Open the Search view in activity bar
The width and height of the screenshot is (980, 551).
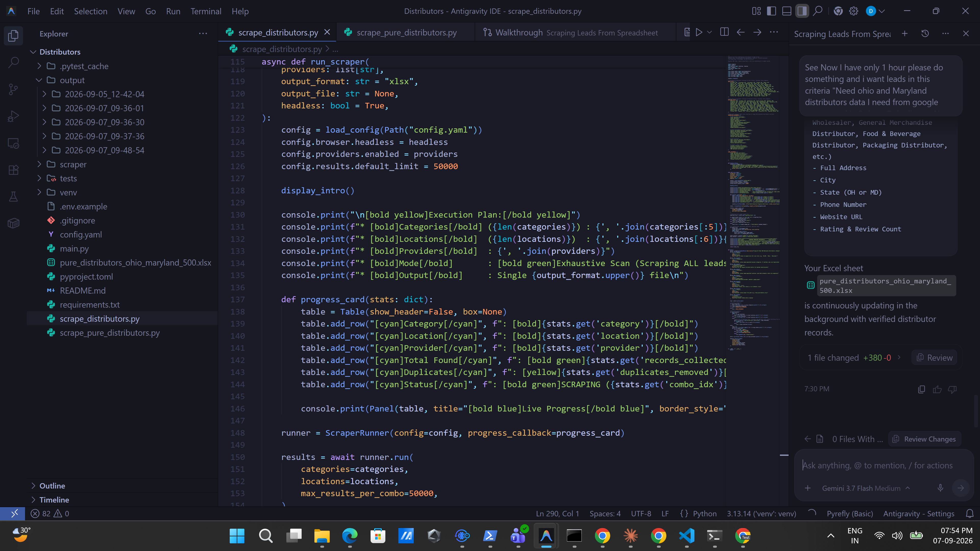(x=13, y=62)
